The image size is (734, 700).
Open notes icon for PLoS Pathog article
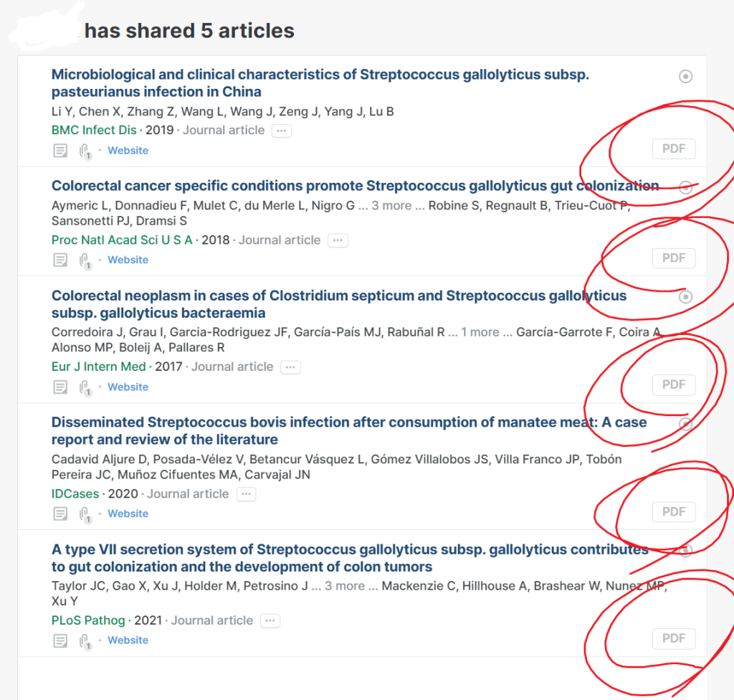(x=61, y=640)
